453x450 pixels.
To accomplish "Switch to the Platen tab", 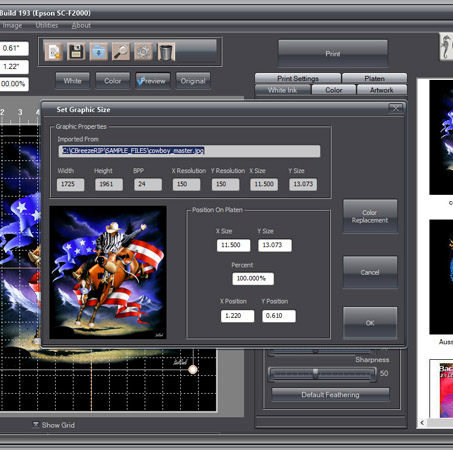I will click(x=374, y=78).
